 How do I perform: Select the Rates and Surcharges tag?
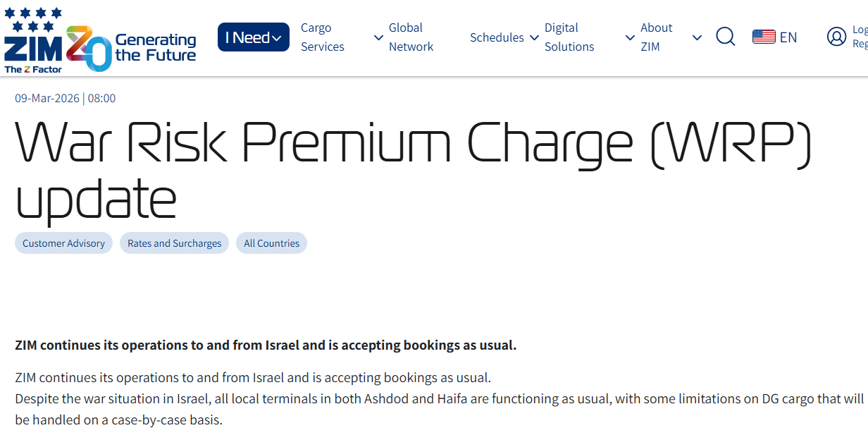click(174, 243)
